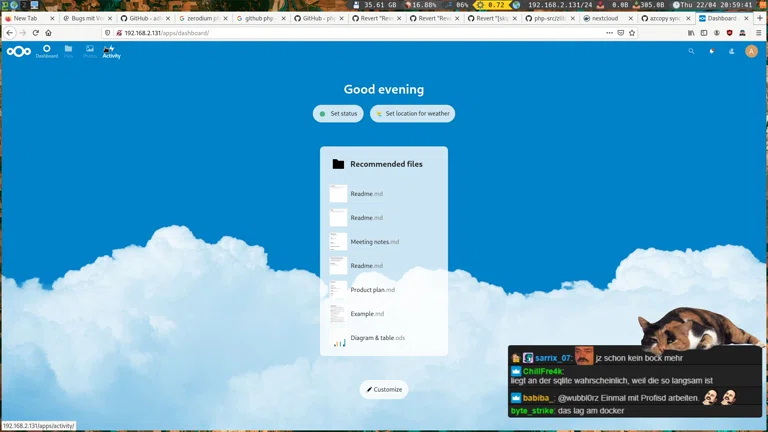Screen dimensions: 768x432
Task: Reload the page with the browser refresh icon
Action: point(35,33)
